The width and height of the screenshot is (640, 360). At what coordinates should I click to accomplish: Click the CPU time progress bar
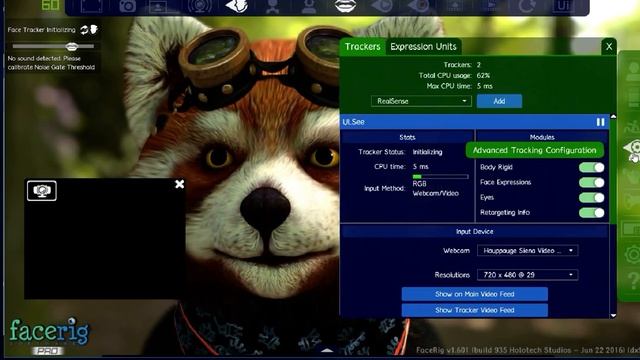440,176
